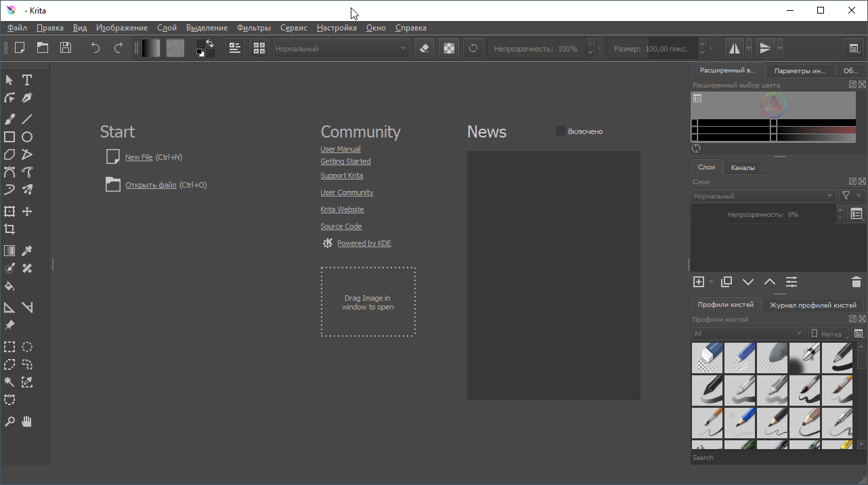Toggle eraser mode in the toolbar
The height and width of the screenshot is (485, 868).
[424, 48]
